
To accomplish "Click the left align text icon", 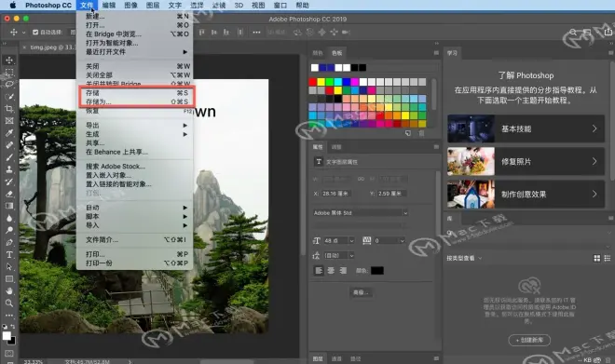I will pos(319,270).
